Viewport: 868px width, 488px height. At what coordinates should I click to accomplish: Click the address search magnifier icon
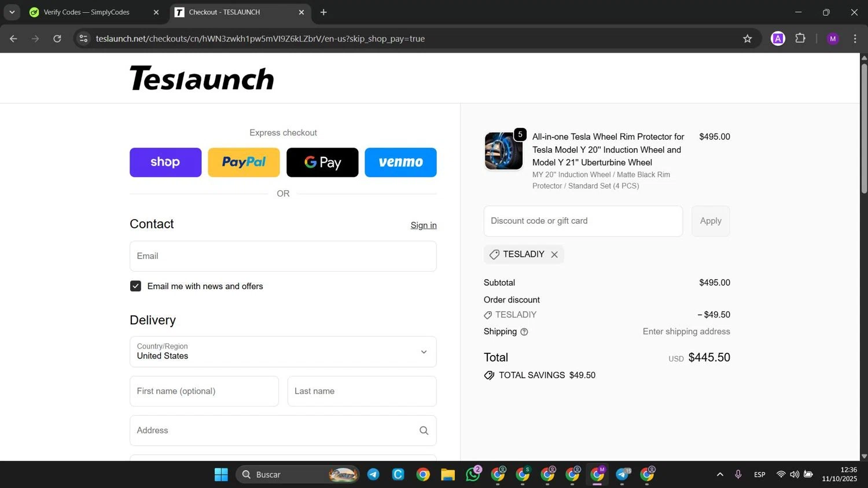pos(424,431)
